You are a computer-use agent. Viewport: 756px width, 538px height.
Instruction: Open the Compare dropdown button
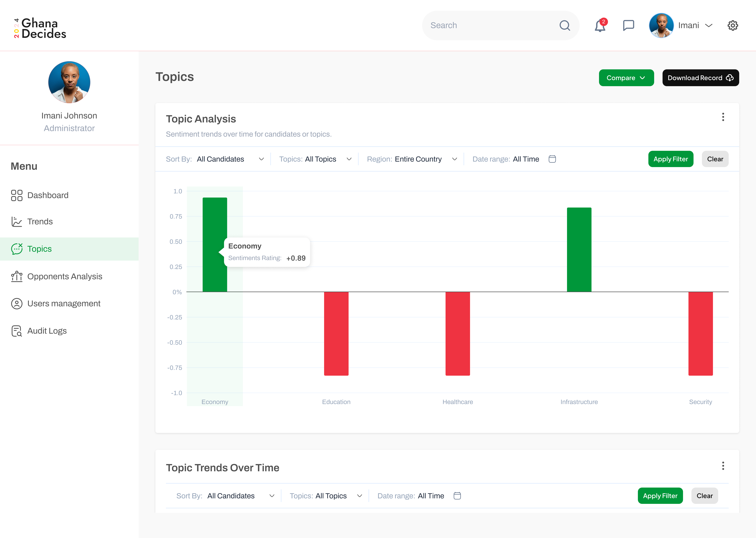[x=626, y=78]
